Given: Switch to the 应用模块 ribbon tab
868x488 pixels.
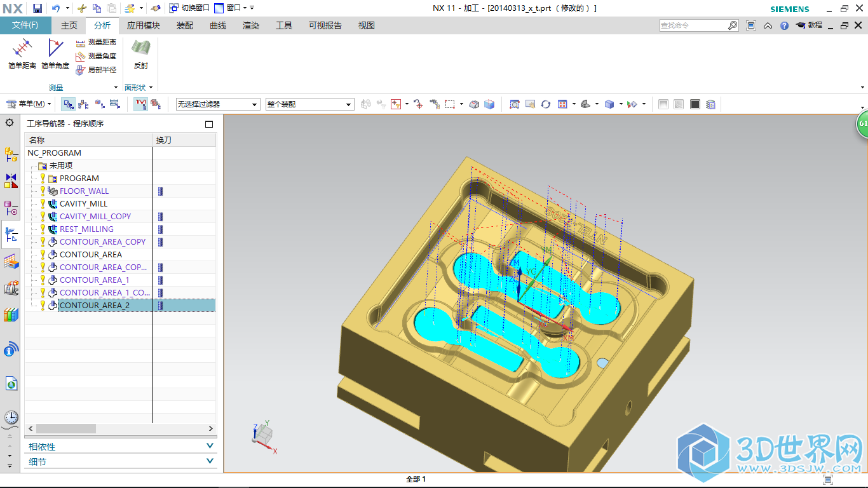Looking at the screenshot, I should [144, 25].
